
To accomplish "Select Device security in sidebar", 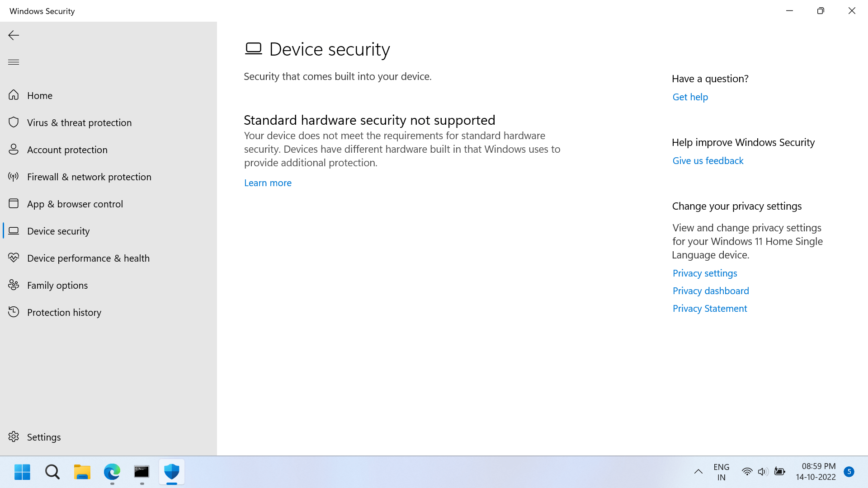I will click(x=58, y=231).
